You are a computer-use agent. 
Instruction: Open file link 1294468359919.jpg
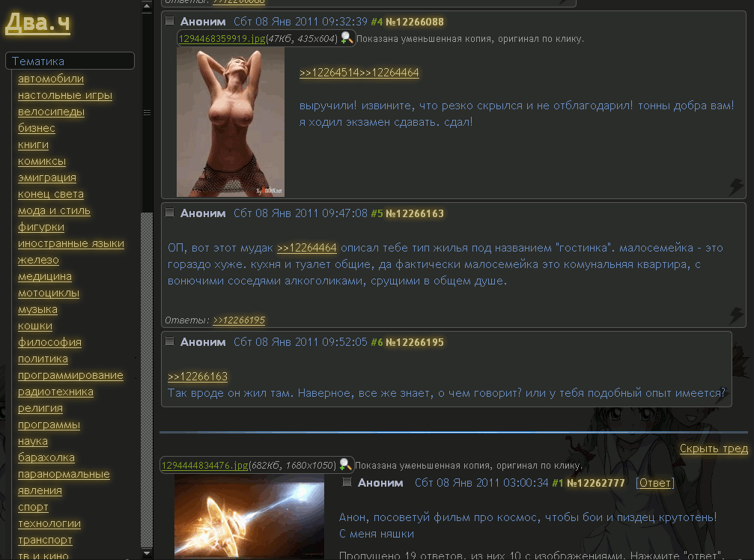[222, 38]
